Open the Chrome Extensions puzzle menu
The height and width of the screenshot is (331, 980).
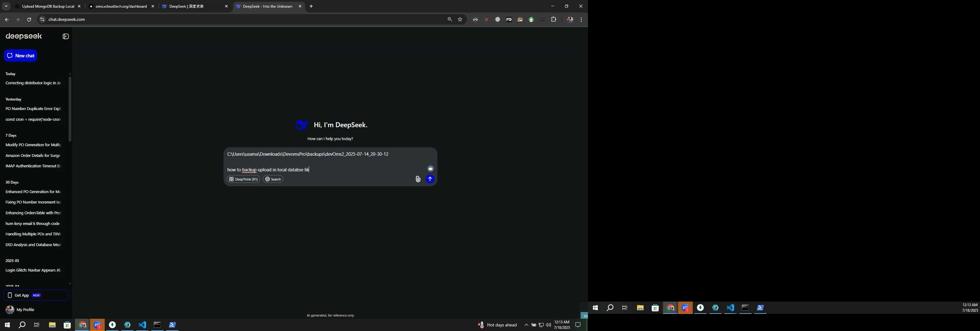(553, 19)
